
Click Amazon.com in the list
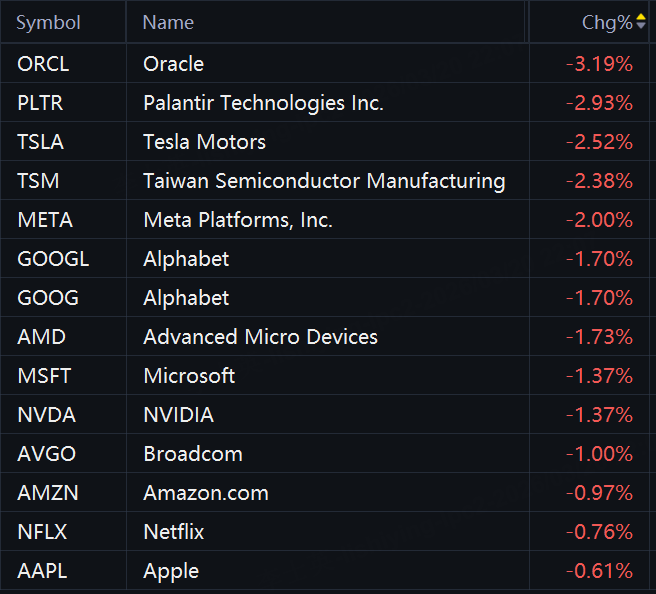(x=205, y=493)
